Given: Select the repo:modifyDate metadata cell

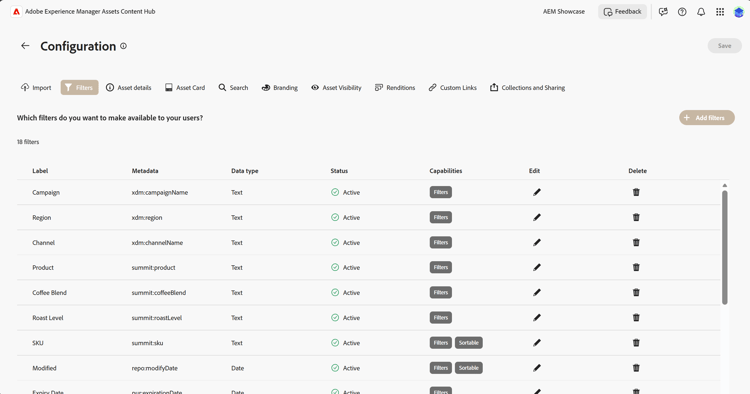Looking at the screenshot, I should 154,368.
